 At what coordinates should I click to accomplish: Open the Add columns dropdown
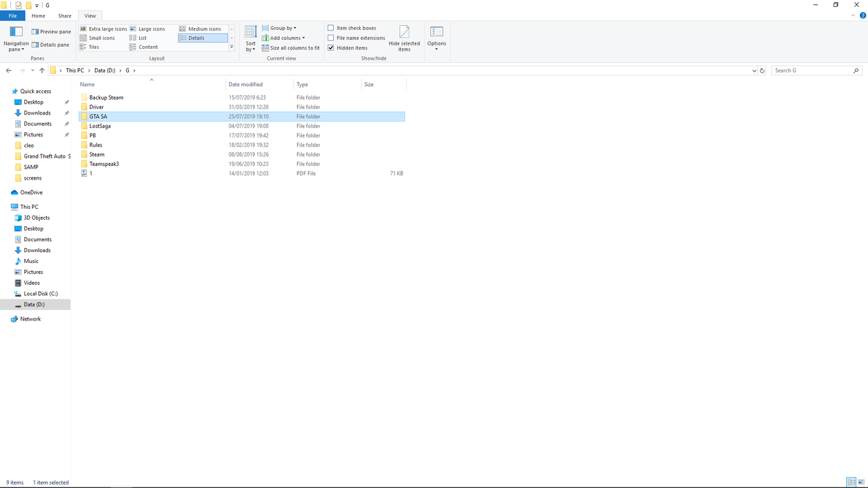tap(283, 38)
